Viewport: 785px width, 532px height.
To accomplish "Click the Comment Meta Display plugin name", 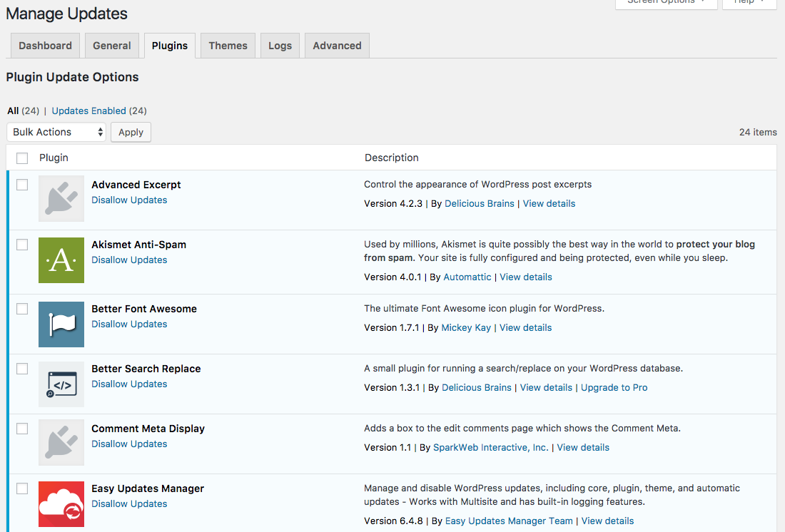I will pos(148,429).
